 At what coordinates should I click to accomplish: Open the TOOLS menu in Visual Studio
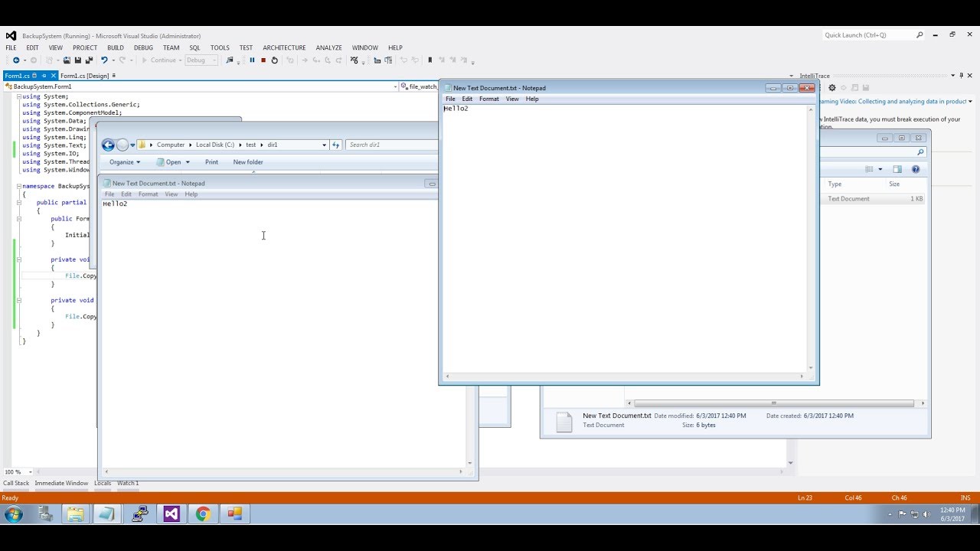coord(220,47)
